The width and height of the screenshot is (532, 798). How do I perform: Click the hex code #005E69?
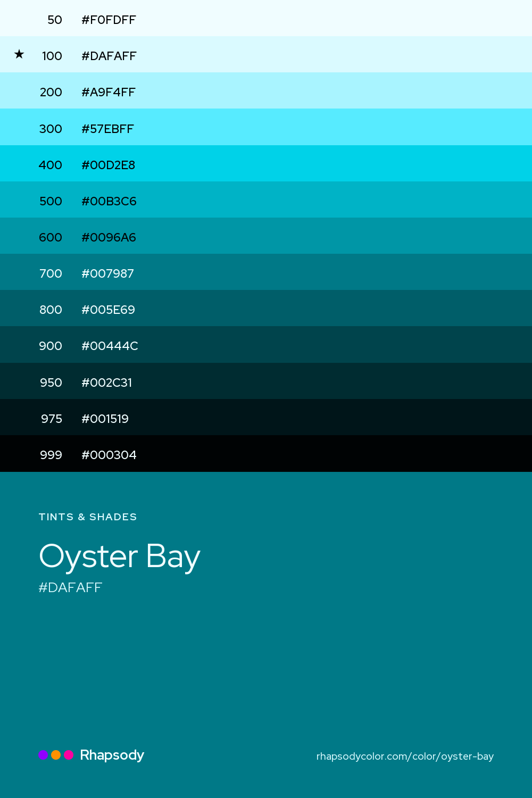[109, 310]
